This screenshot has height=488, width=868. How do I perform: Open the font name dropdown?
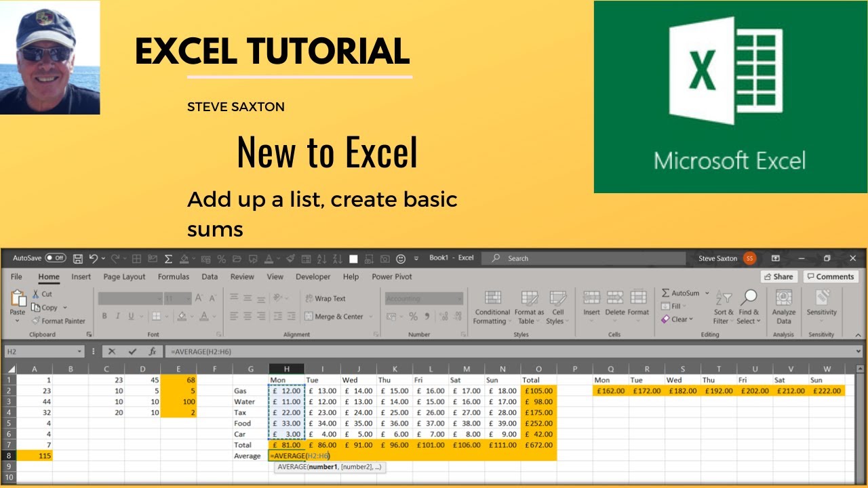click(159, 299)
